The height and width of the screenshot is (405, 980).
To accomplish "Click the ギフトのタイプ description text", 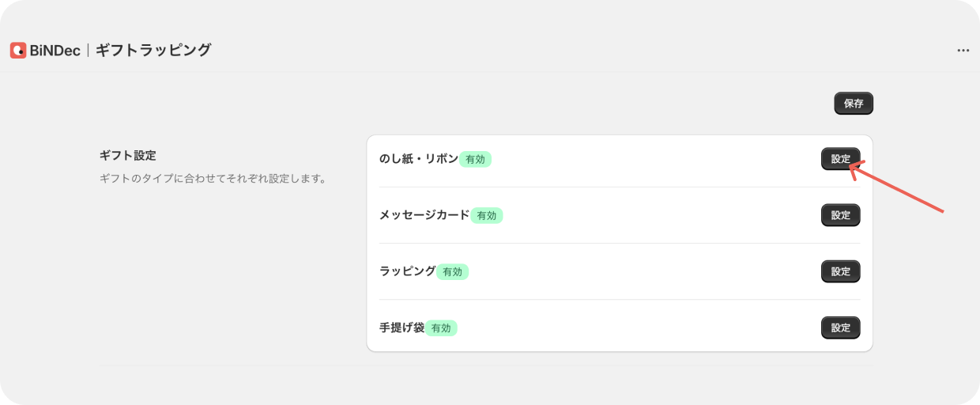I will coord(213,179).
